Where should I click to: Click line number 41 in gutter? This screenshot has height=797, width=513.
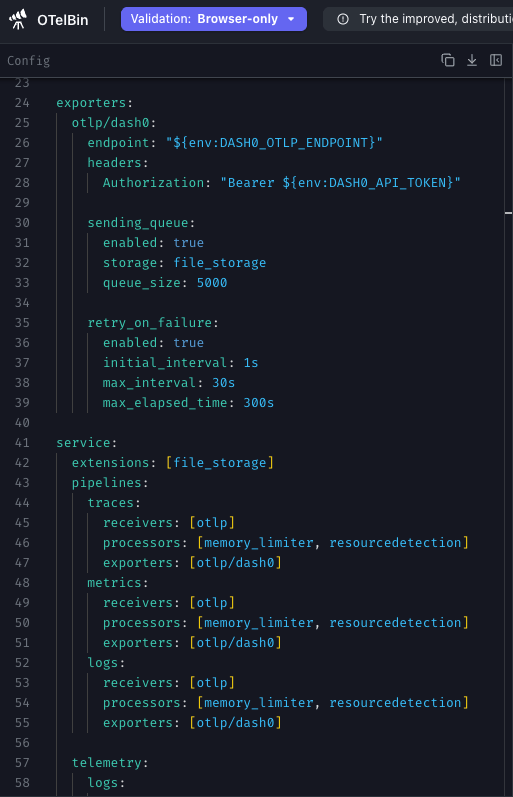22,443
